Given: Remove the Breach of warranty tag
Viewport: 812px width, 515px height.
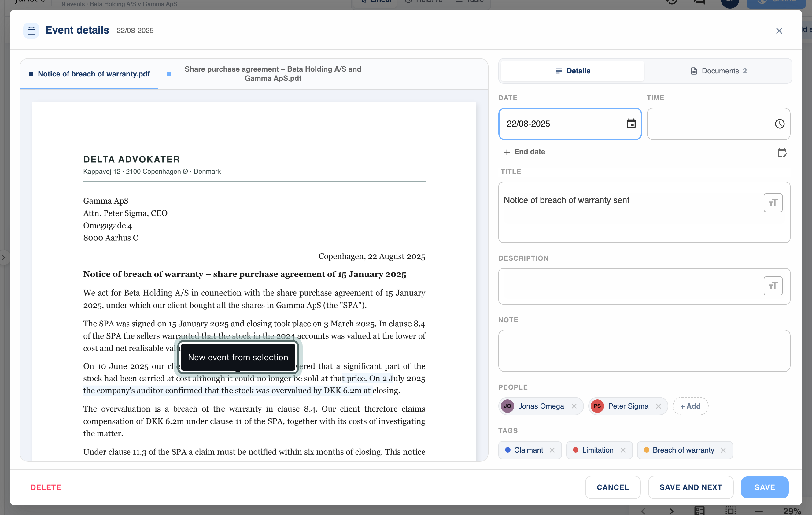Looking at the screenshot, I should coord(723,450).
